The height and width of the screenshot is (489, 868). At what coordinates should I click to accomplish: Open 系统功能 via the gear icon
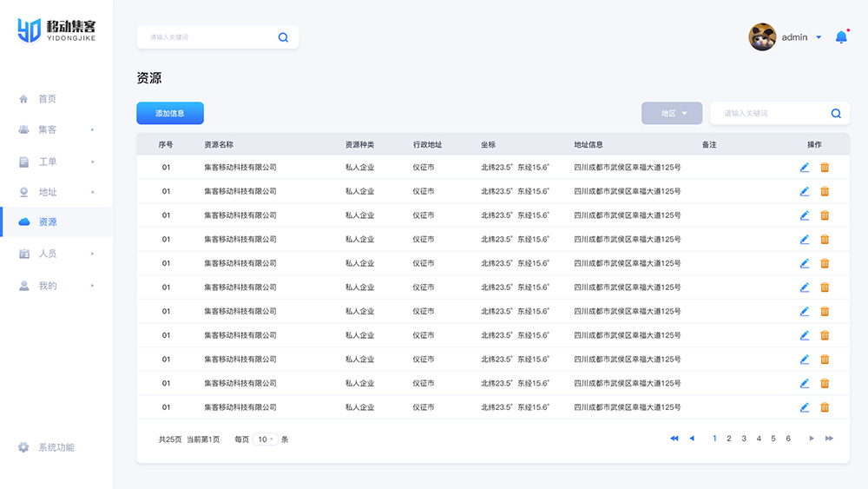click(x=24, y=447)
